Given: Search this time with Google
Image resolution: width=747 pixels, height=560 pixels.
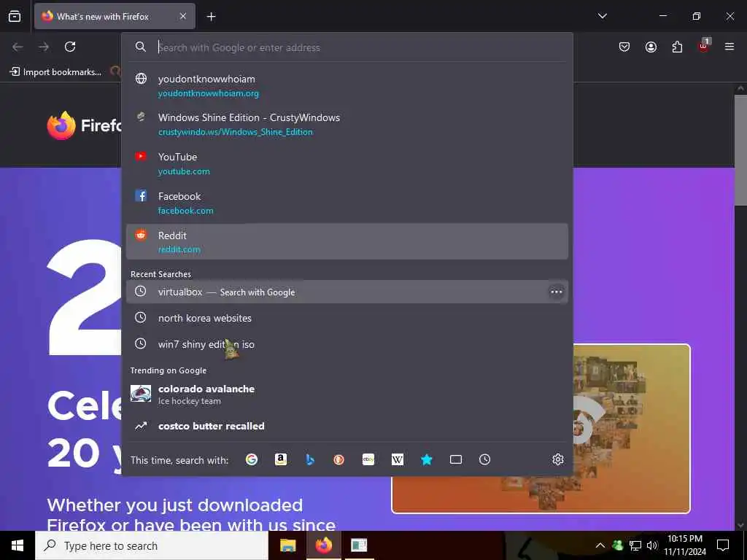Looking at the screenshot, I should pos(252,459).
